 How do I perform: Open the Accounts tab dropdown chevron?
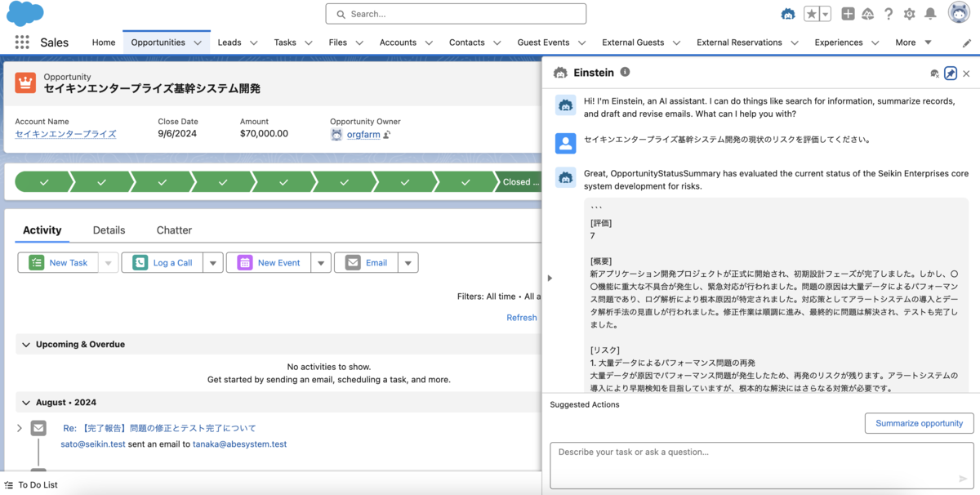[428, 42]
